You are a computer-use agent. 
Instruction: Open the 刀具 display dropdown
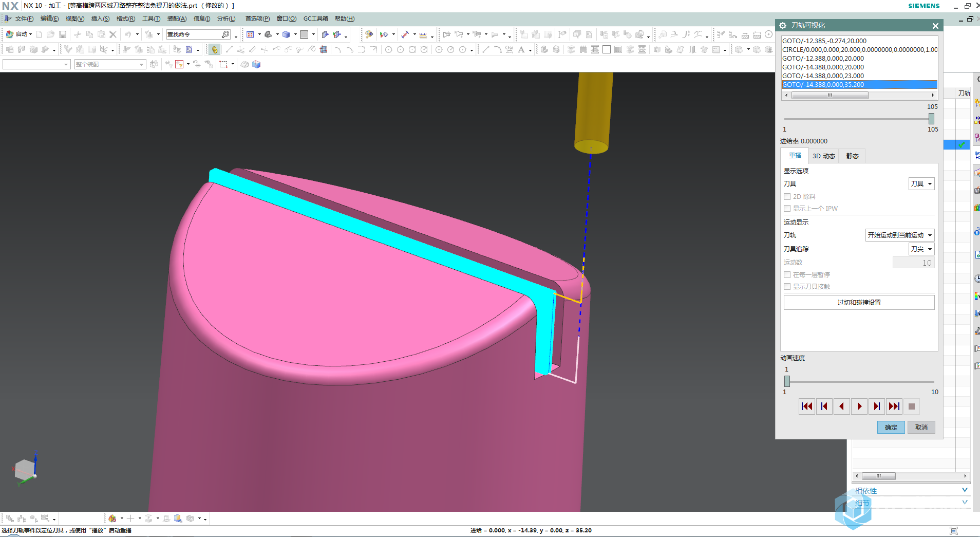(921, 183)
